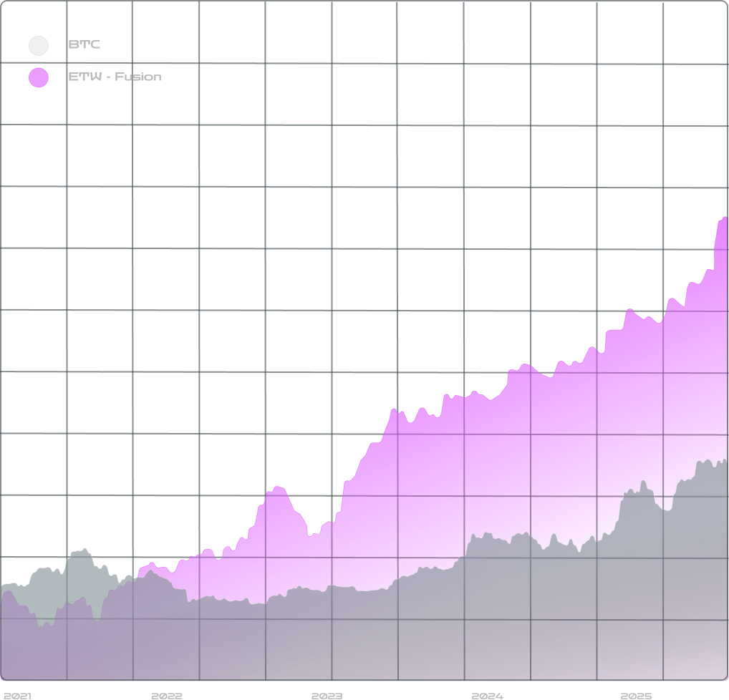Toggle the ETW - Fusion legend label
Viewport: 729px width, 700px height.
coord(115,77)
